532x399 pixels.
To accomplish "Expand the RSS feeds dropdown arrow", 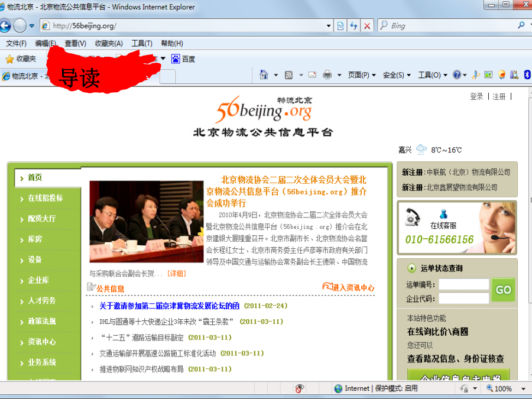I will [x=301, y=75].
